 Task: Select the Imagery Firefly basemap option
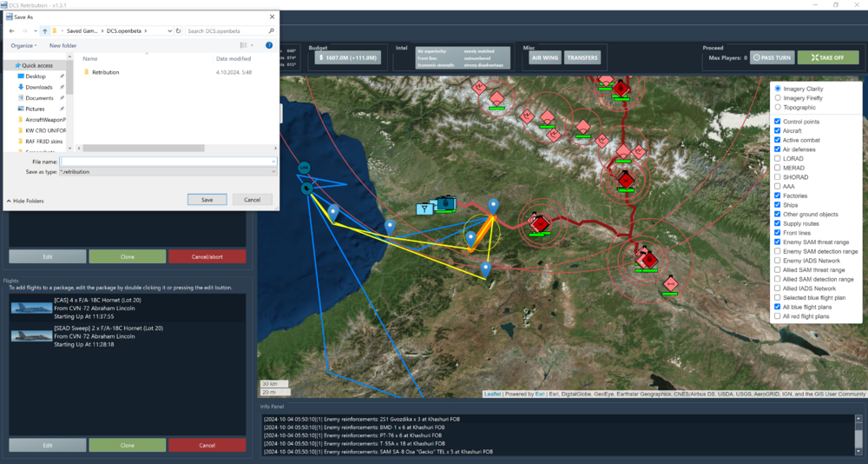pyautogui.click(x=778, y=98)
